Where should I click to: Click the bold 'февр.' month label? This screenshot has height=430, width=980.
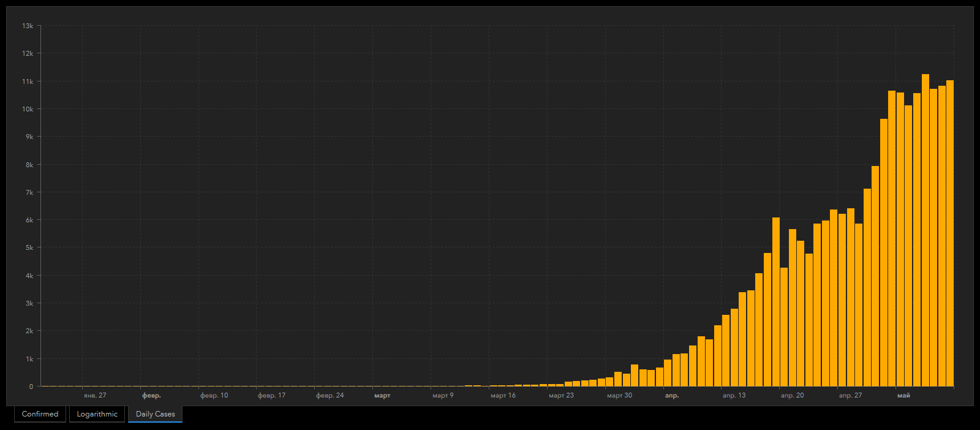coord(151,396)
